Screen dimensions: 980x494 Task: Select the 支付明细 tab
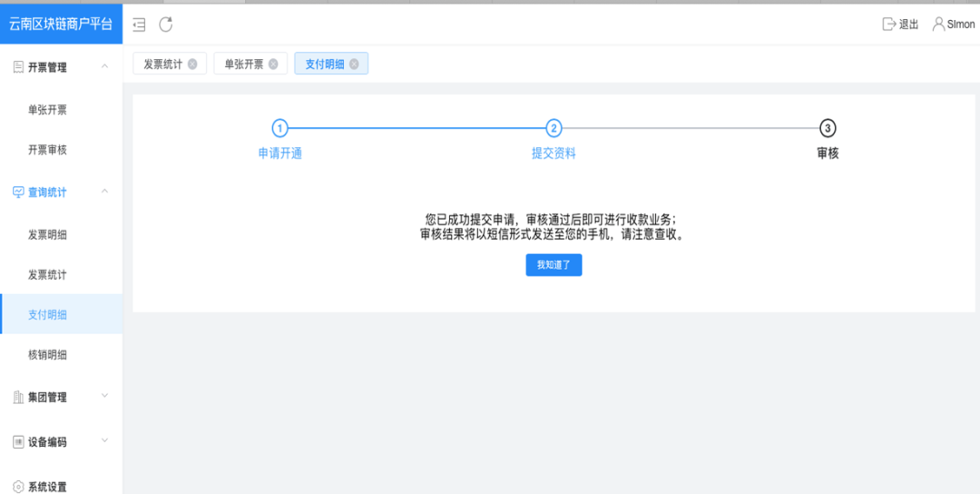[x=325, y=64]
